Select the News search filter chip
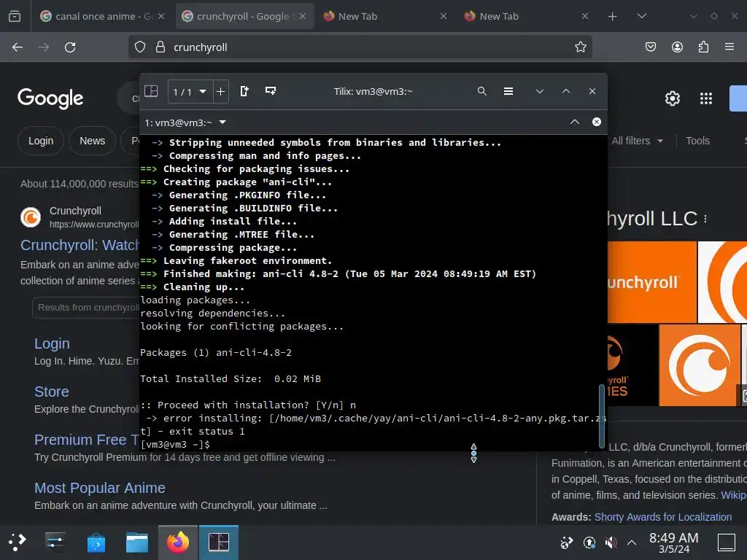 [93, 141]
